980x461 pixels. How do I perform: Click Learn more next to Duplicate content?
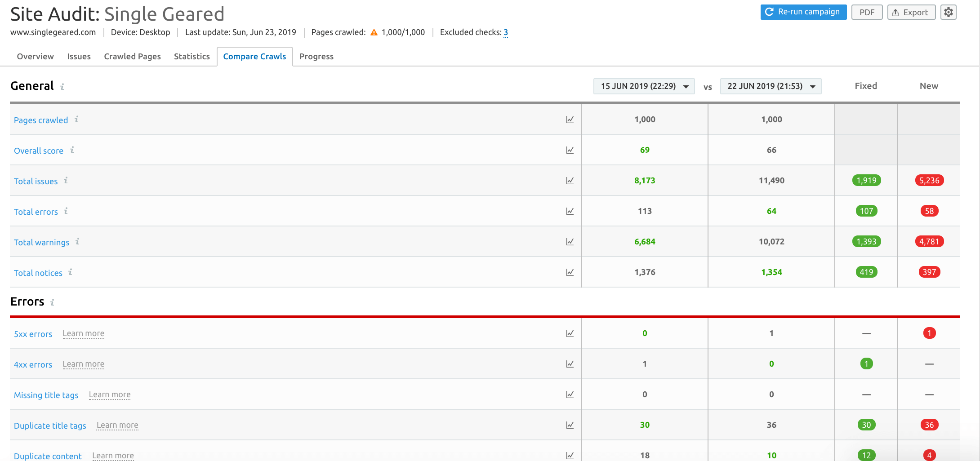point(113,456)
